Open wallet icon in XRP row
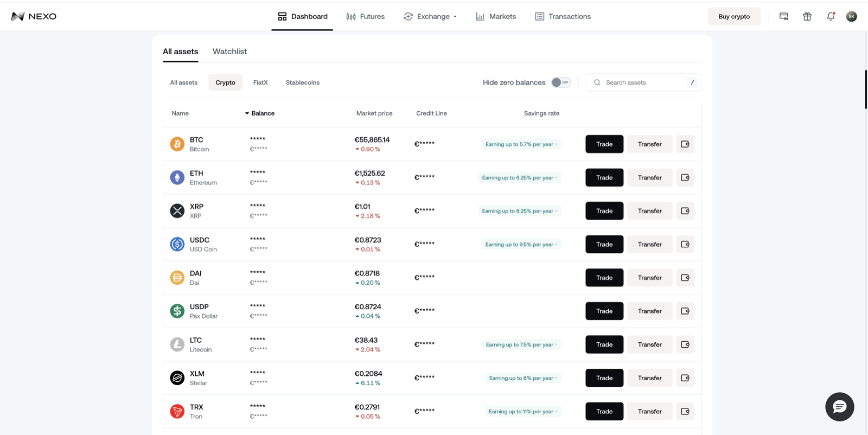868x435 pixels. 685,211
